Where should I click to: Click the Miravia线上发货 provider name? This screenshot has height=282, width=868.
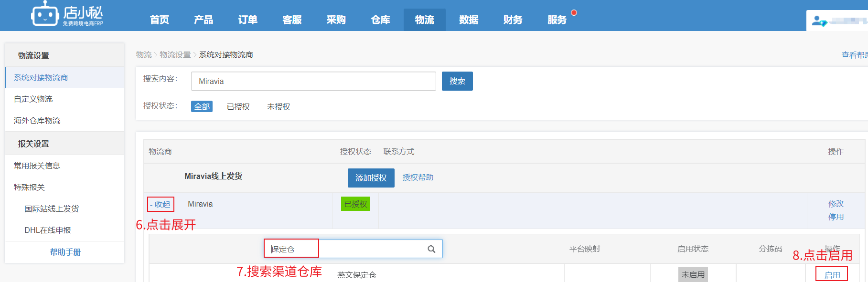click(214, 177)
